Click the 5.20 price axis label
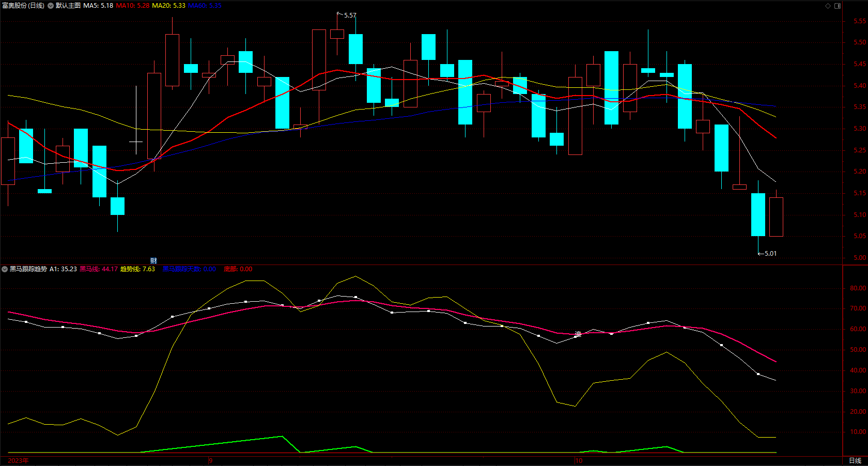Screen dimensions: 868x466 point(860,172)
